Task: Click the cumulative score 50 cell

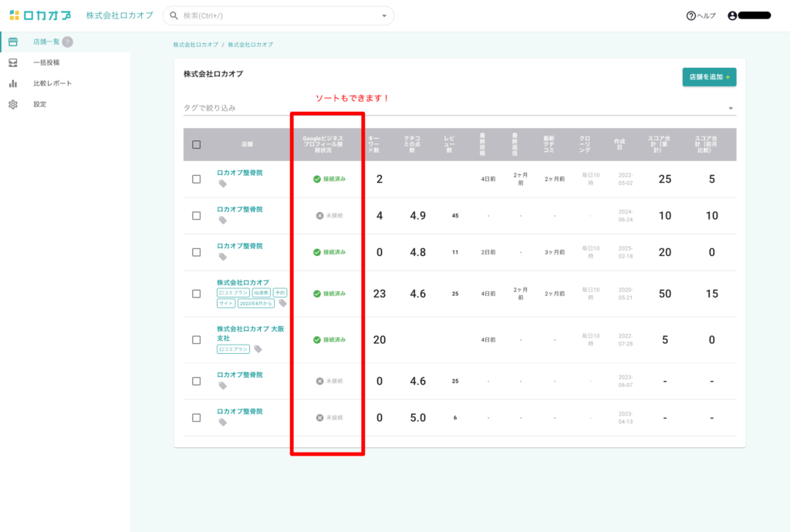Action: pos(665,294)
